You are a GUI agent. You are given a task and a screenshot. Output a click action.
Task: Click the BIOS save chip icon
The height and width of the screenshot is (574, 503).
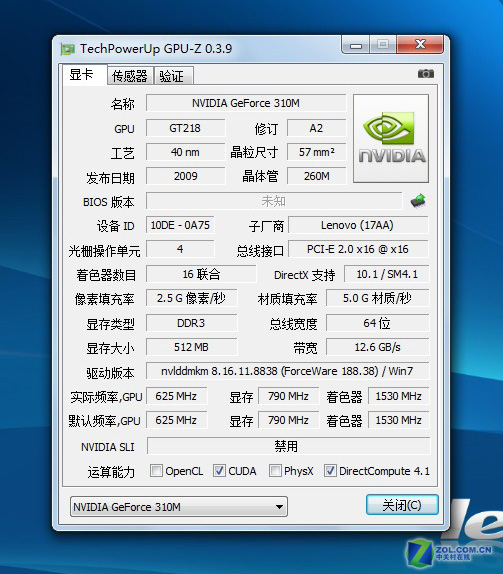[418, 200]
